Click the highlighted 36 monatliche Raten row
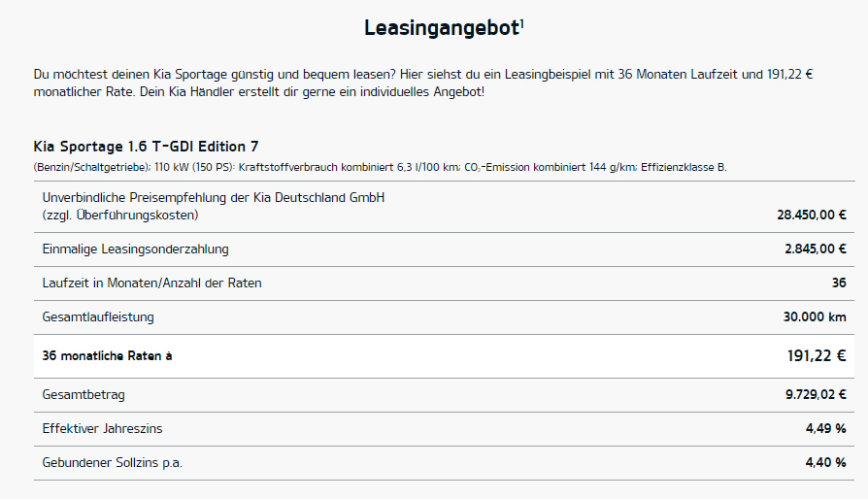 444,356
